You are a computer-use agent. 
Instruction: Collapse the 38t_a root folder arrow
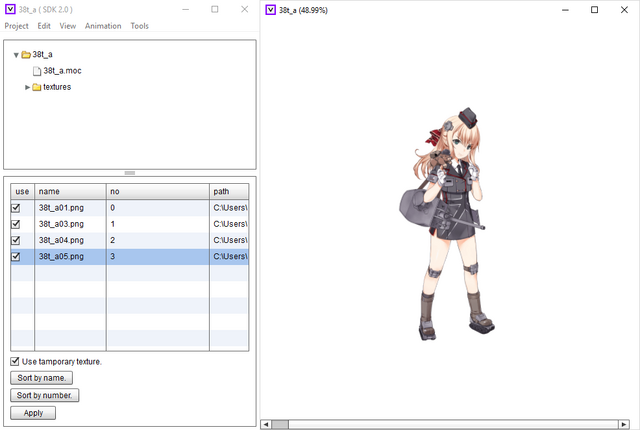point(16,55)
